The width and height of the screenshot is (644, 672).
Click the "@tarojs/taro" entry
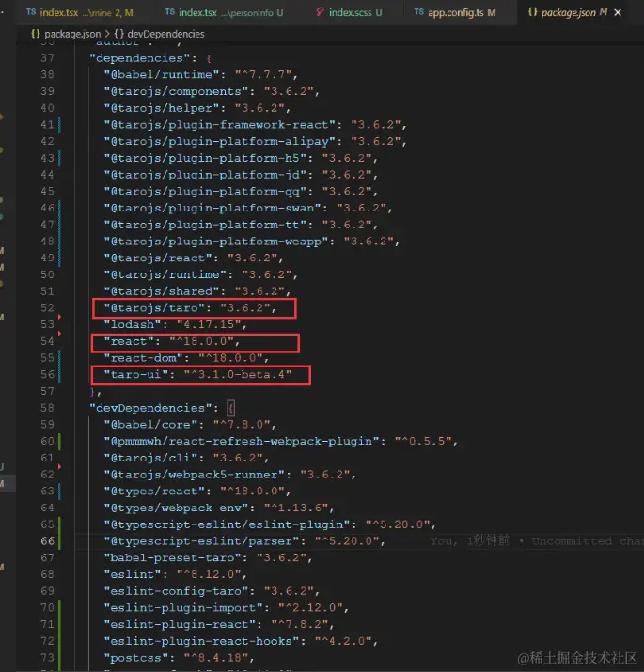coord(190,308)
